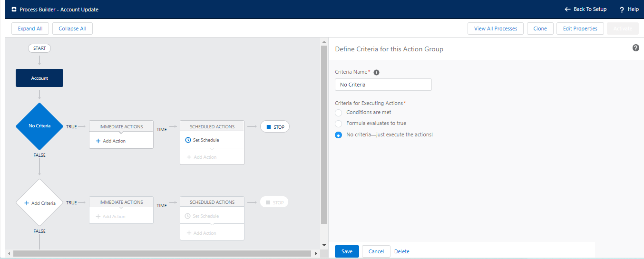Save the criteria definition
Viewport: 644px width, 259px height.
[347, 251]
